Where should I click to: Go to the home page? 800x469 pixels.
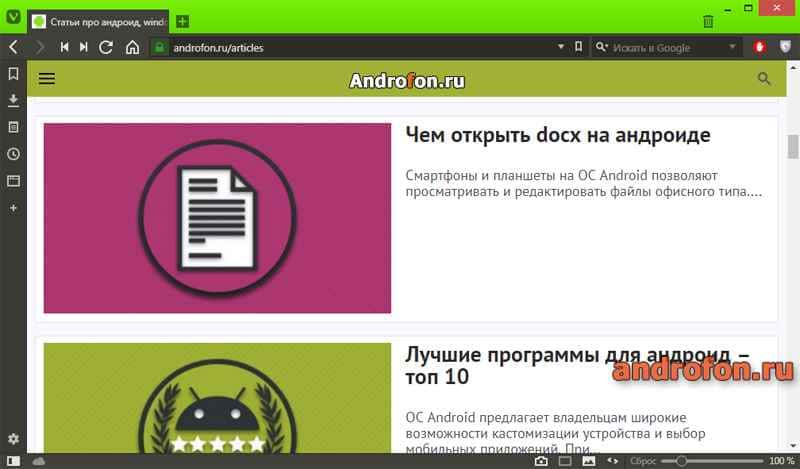click(132, 47)
